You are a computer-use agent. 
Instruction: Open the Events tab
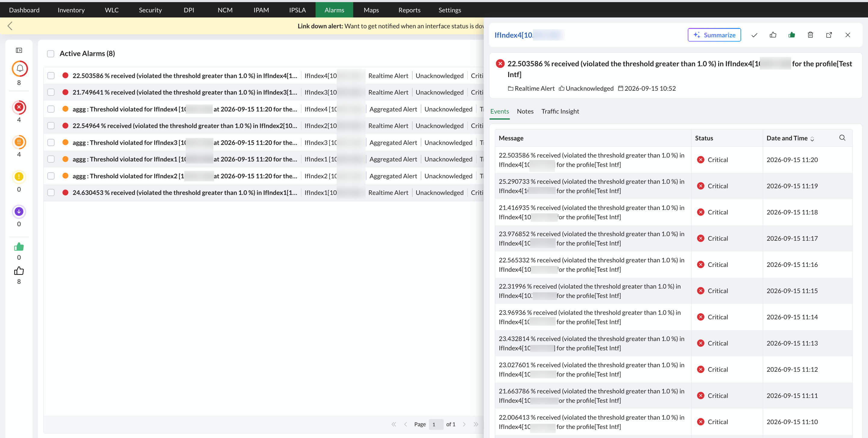499,111
